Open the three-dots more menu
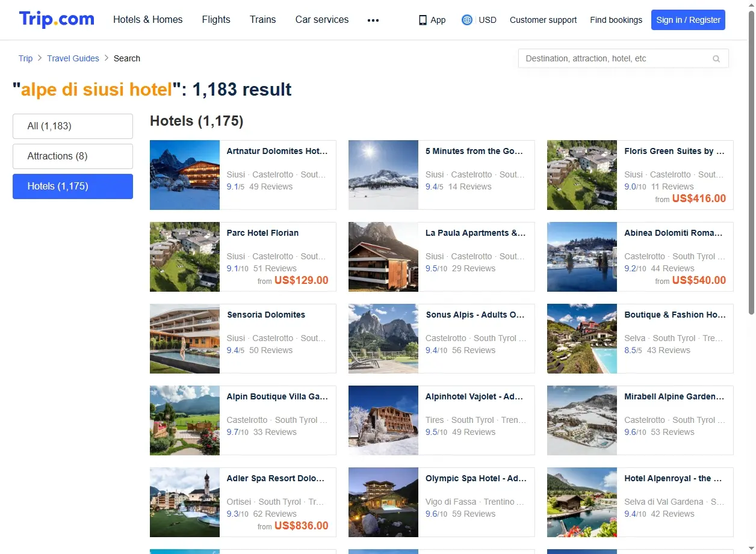The image size is (756, 554). [373, 20]
